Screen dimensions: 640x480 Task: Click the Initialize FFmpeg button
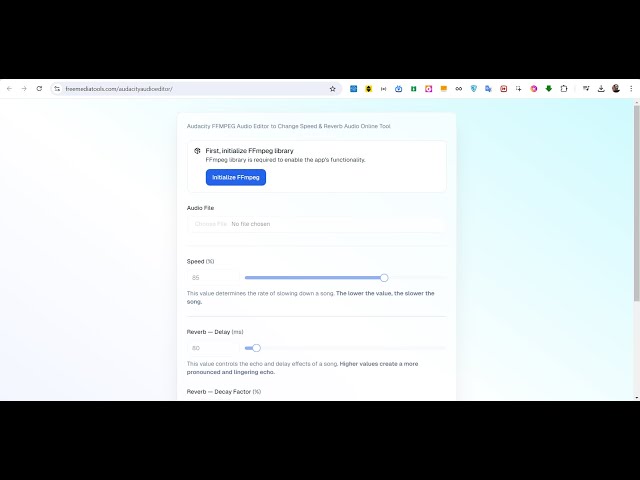(236, 177)
